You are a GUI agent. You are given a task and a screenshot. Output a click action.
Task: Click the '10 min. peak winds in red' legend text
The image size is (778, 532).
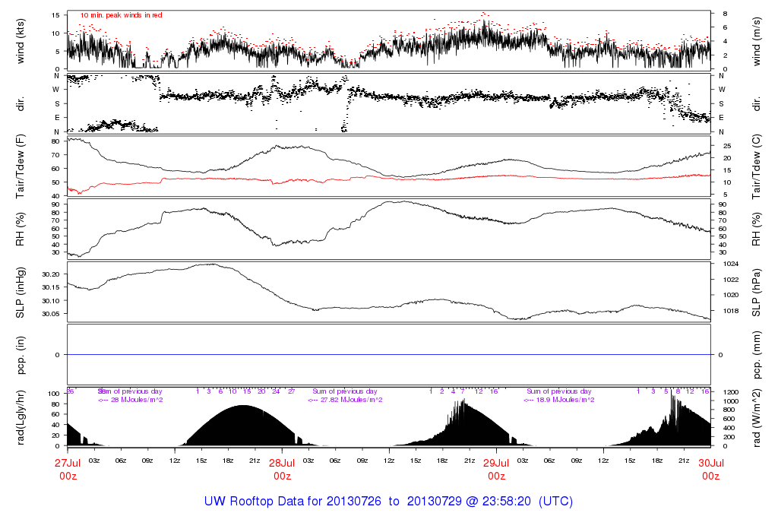pyautogui.click(x=122, y=15)
